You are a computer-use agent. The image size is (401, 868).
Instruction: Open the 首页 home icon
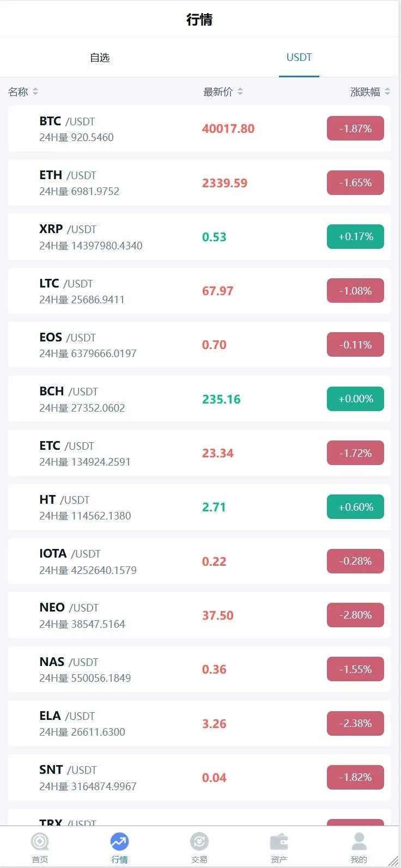[40, 842]
